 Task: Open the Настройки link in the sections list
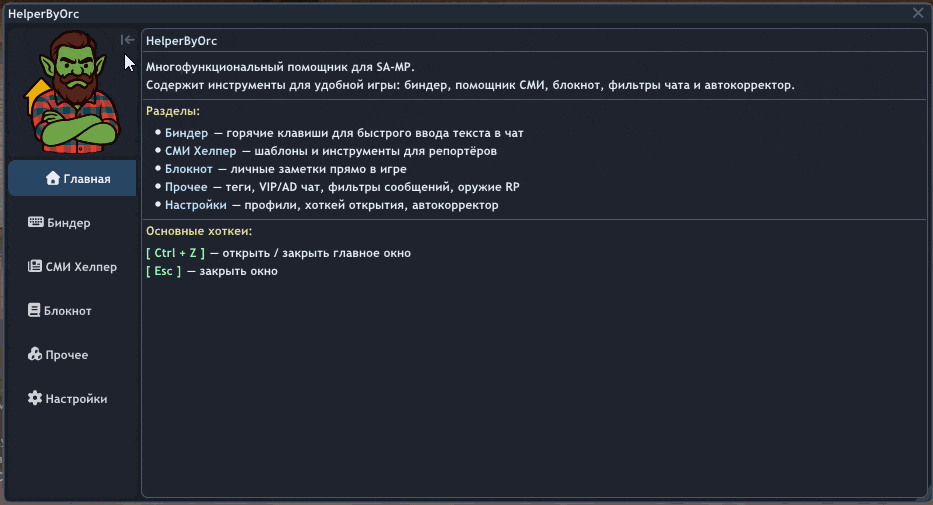click(x=196, y=205)
